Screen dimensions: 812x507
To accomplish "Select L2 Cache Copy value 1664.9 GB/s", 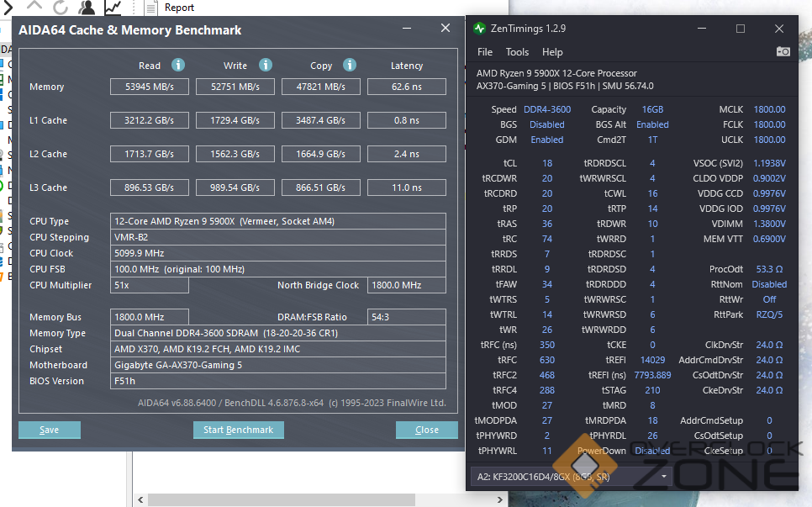I will click(320, 154).
